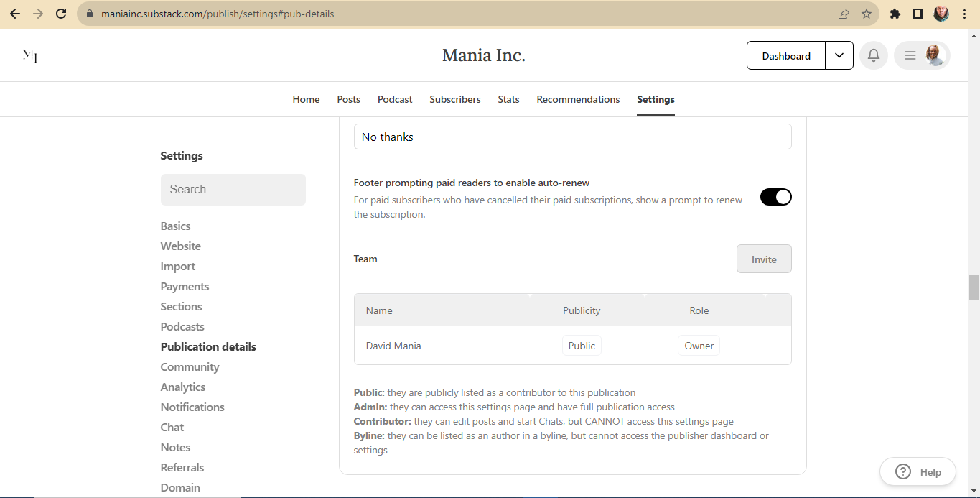Open the Home tab

tap(306, 99)
